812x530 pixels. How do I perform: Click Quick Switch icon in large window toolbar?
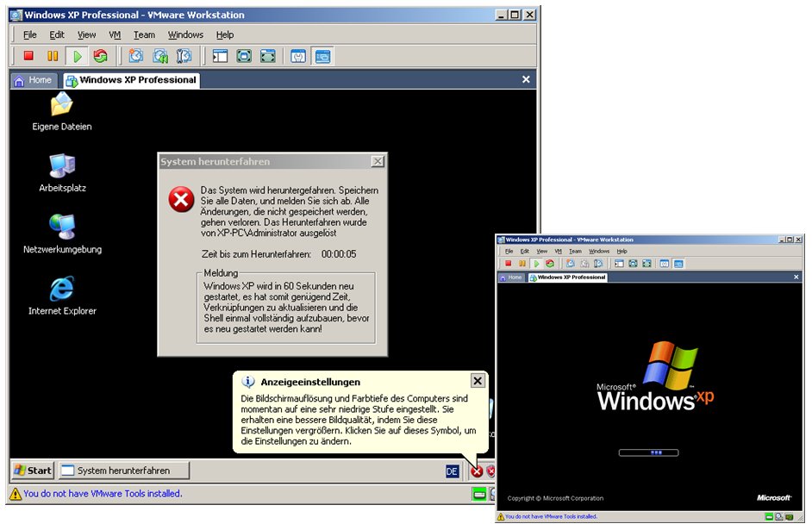point(268,56)
